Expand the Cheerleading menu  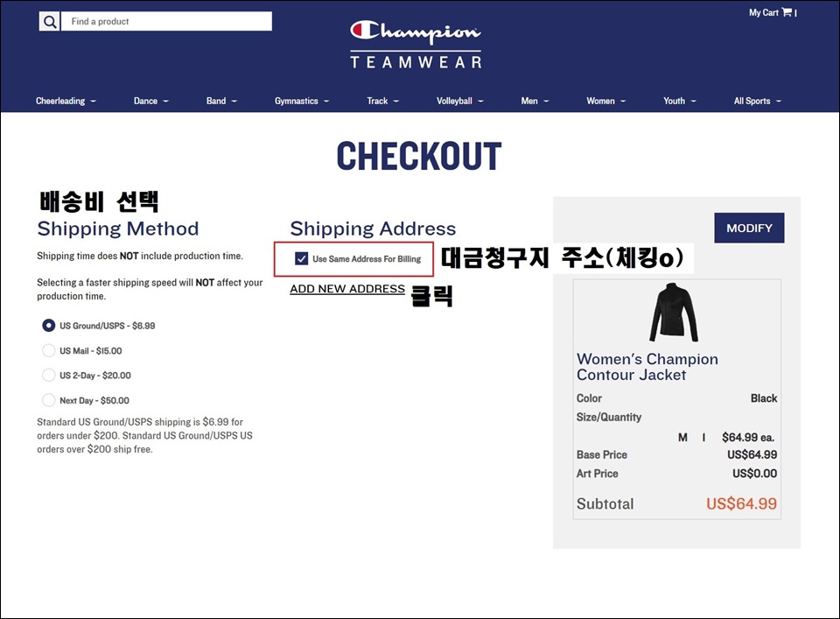coord(66,101)
